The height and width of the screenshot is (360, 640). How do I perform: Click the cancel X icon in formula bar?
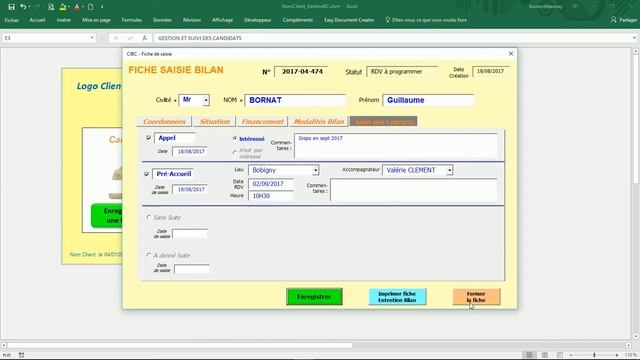116,38
